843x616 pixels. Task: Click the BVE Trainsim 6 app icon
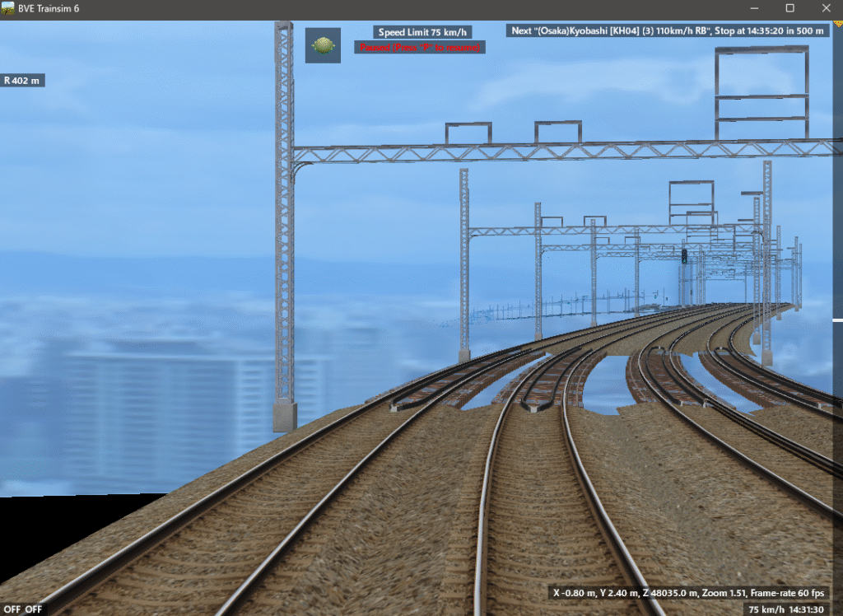click(9, 8)
